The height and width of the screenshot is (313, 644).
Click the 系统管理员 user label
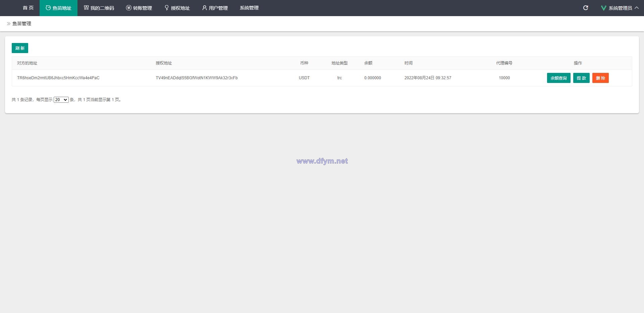click(620, 8)
